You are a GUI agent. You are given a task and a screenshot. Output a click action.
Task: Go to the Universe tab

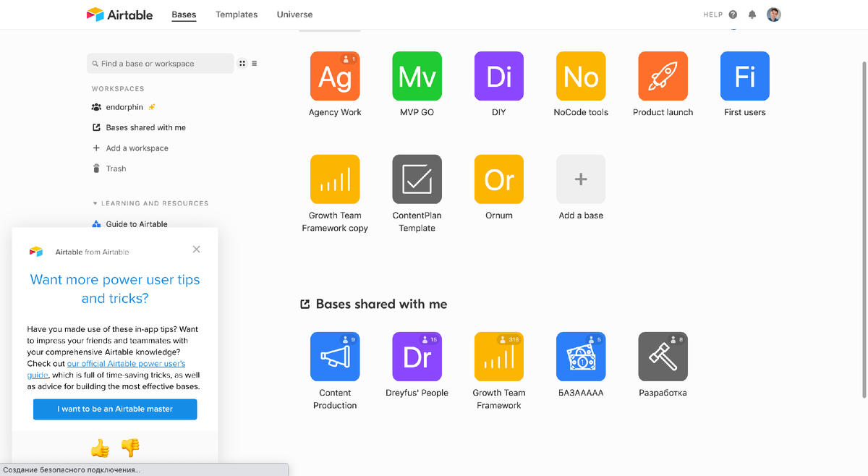click(x=294, y=14)
